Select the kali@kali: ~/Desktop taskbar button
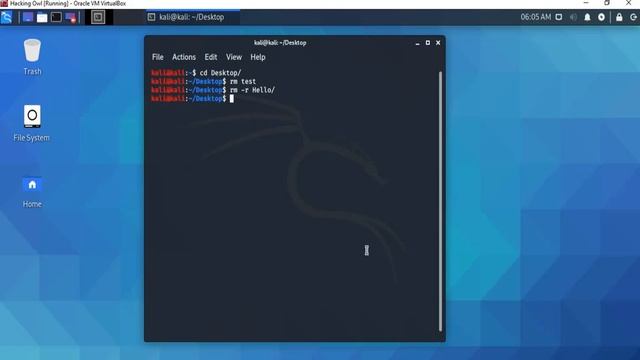 pos(193,17)
